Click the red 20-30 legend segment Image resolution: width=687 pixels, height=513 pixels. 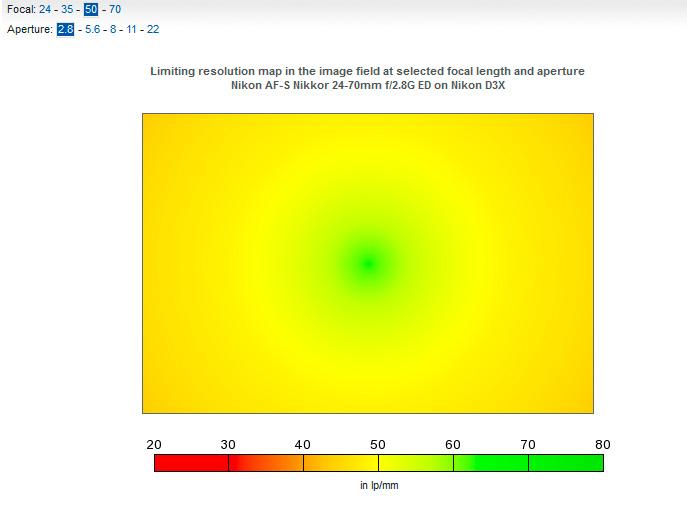click(191, 463)
